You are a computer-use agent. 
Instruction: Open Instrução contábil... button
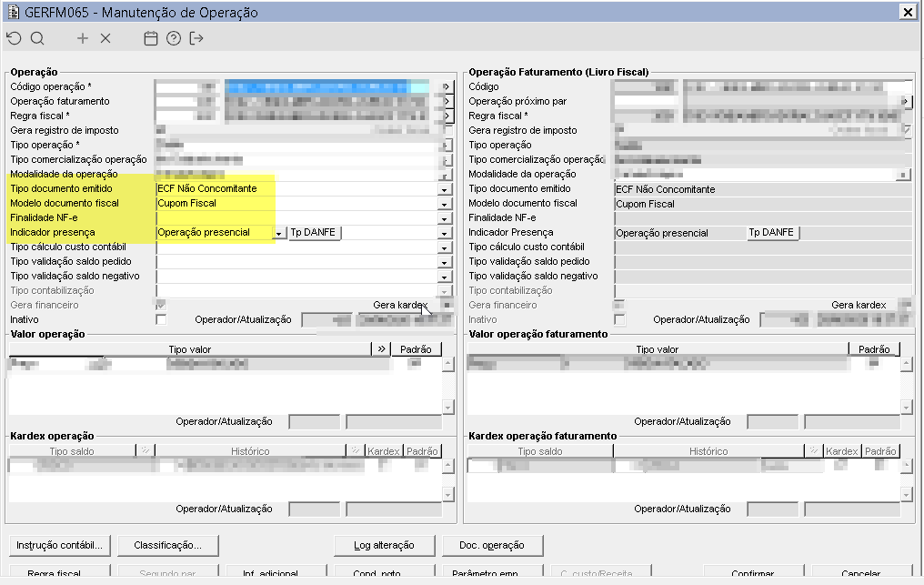pos(59,546)
